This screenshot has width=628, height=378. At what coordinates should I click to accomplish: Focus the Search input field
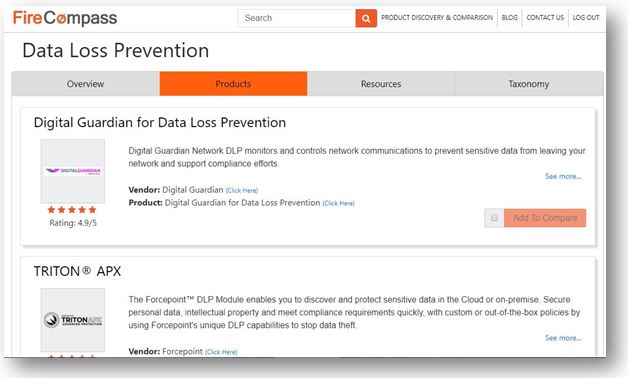point(297,18)
